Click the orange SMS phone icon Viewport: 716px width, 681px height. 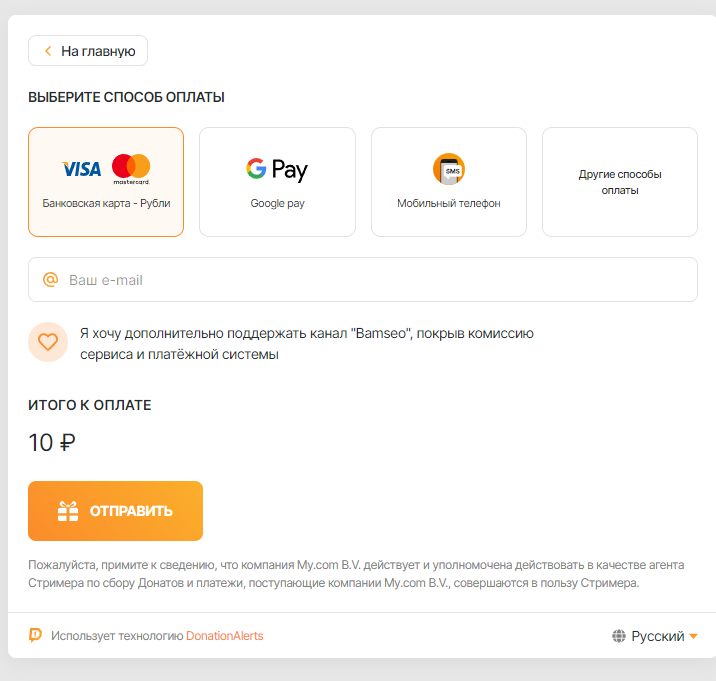click(x=449, y=169)
